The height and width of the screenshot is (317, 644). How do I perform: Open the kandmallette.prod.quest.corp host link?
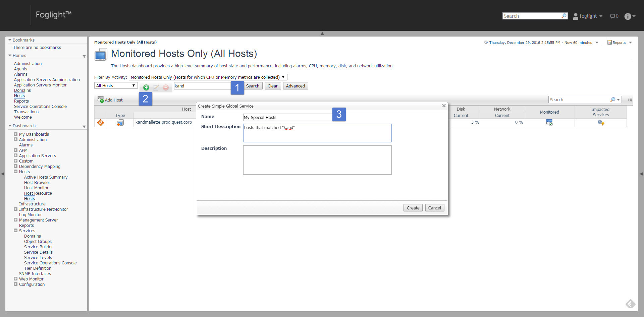point(164,122)
